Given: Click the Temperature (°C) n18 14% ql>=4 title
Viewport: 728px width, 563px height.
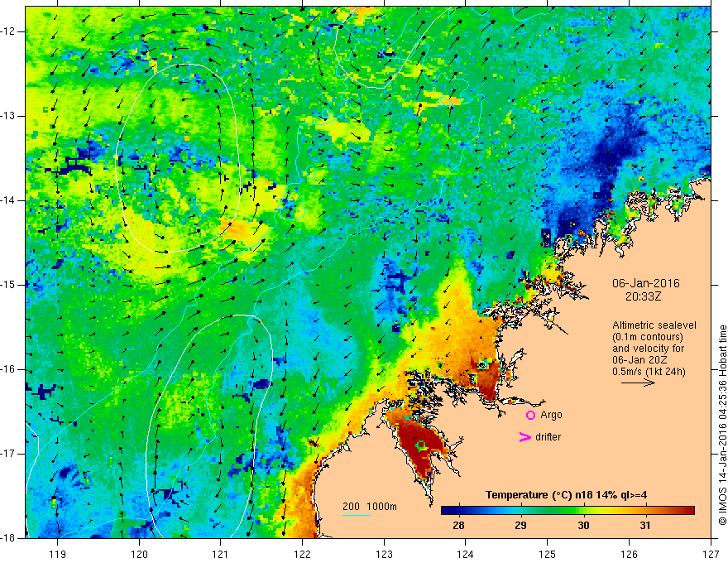Looking at the screenshot, I should 566,495.
